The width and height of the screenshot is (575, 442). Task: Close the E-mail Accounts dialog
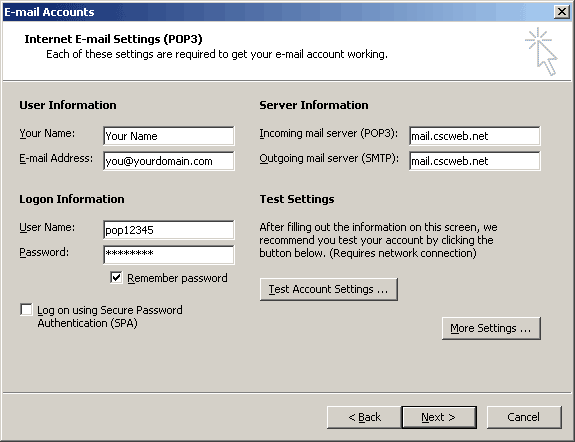[x=562, y=12]
